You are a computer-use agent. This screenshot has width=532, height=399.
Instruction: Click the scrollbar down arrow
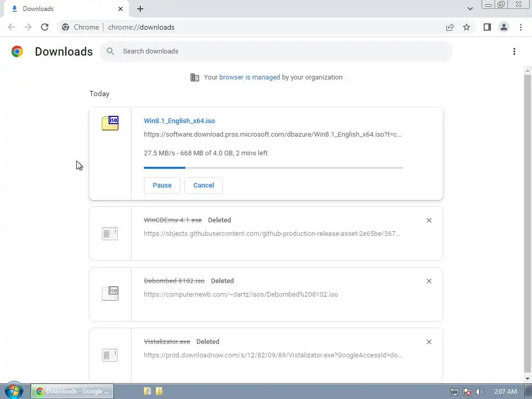527,378
